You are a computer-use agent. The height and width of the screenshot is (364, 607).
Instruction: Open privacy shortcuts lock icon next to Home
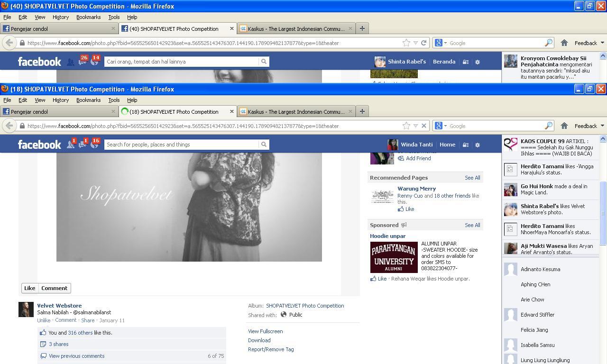coord(466,145)
